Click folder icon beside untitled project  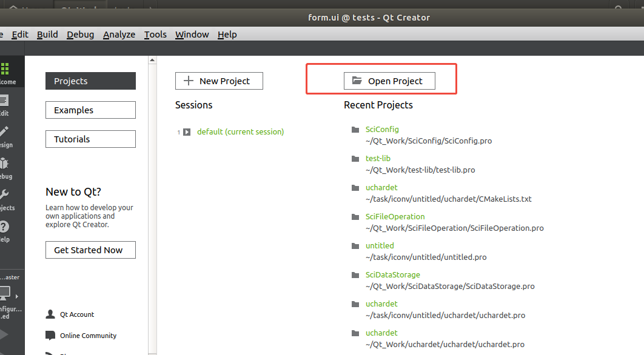355,246
